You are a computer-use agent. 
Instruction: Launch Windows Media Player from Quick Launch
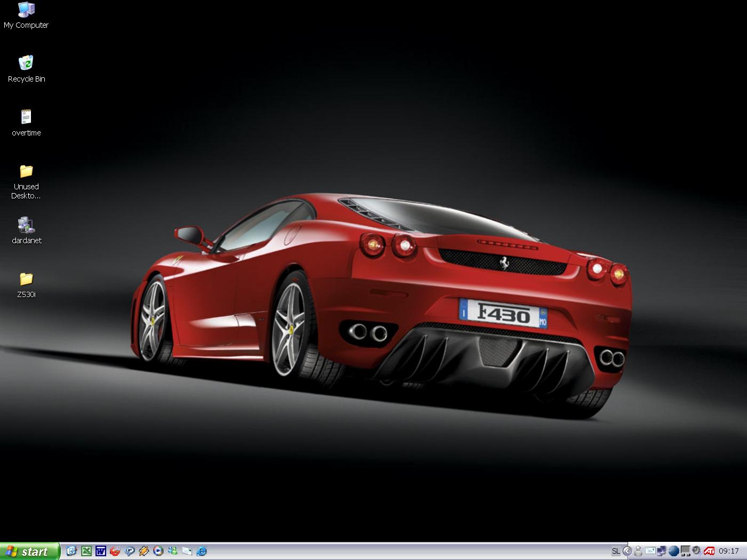[158, 551]
